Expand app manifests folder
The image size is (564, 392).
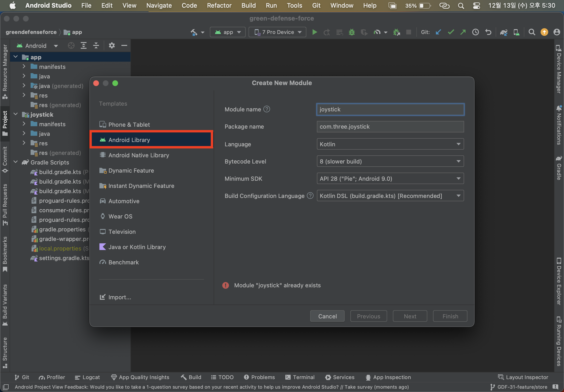24,66
